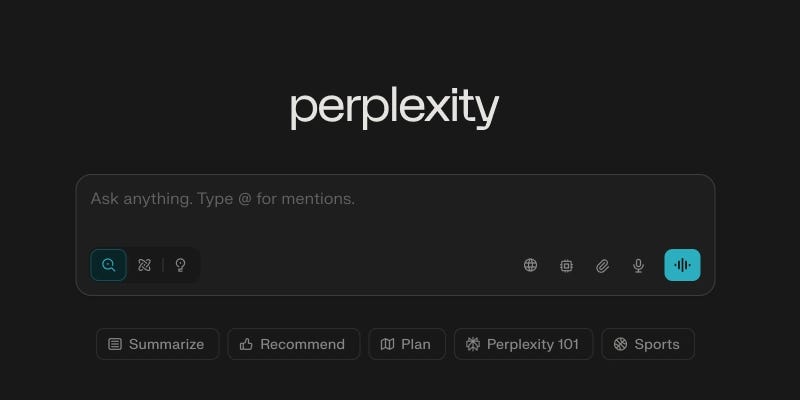Open the AI model chip selector
Image resolution: width=800 pixels, height=400 pixels.
click(566, 265)
